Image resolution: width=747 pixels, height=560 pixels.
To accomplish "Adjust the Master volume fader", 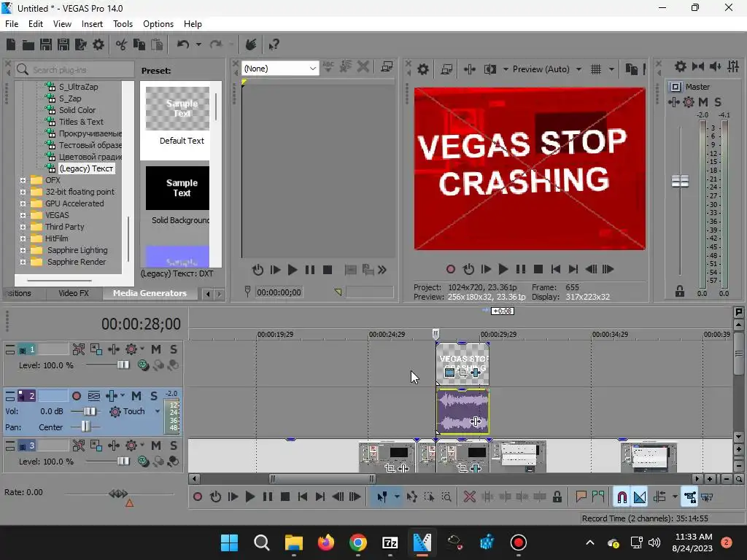I will point(680,181).
